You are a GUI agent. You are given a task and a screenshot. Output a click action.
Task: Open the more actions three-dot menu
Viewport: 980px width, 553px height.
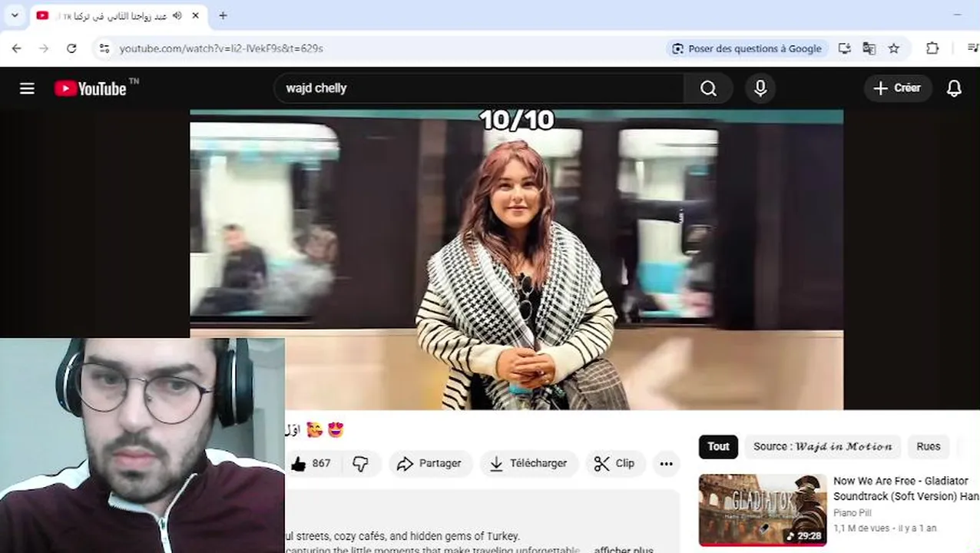click(666, 463)
